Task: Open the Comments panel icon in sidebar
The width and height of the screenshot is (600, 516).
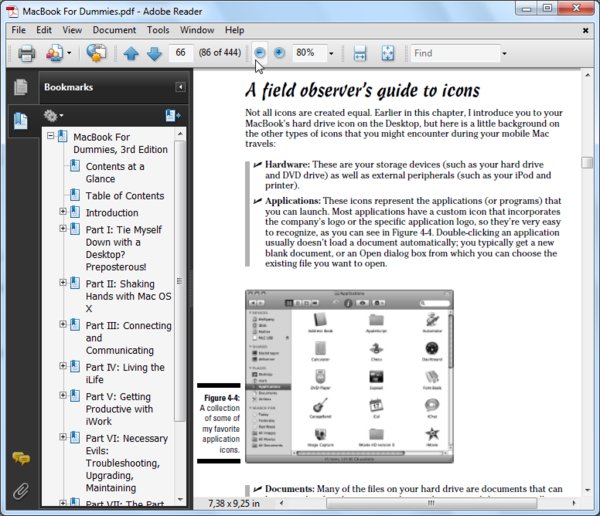Action: pos(21,458)
